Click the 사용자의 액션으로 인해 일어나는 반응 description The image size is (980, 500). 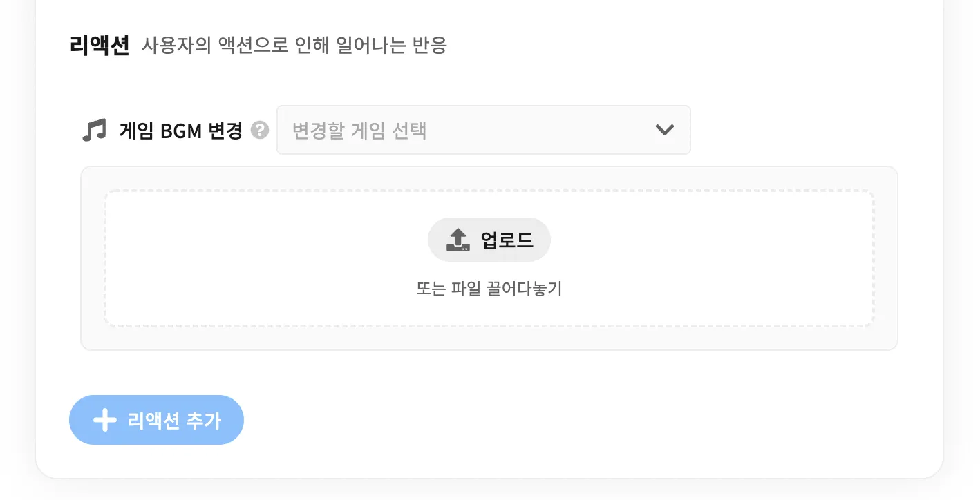(x=294, y=46)
